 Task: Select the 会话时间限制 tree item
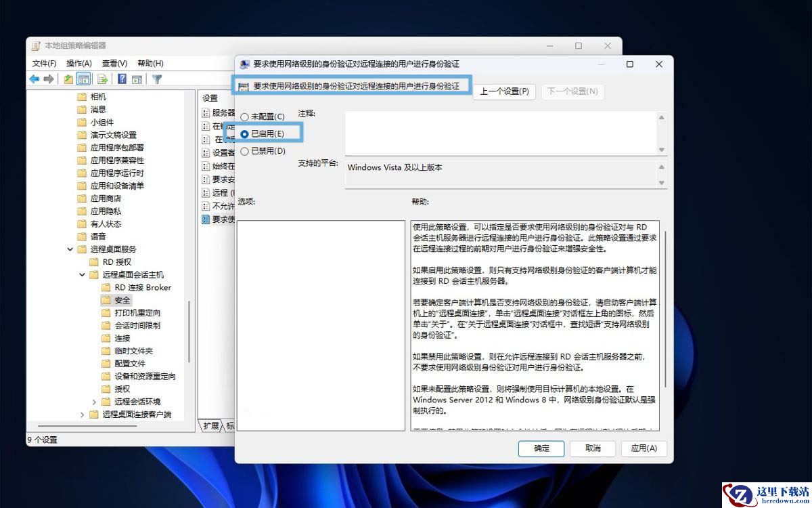137,326
